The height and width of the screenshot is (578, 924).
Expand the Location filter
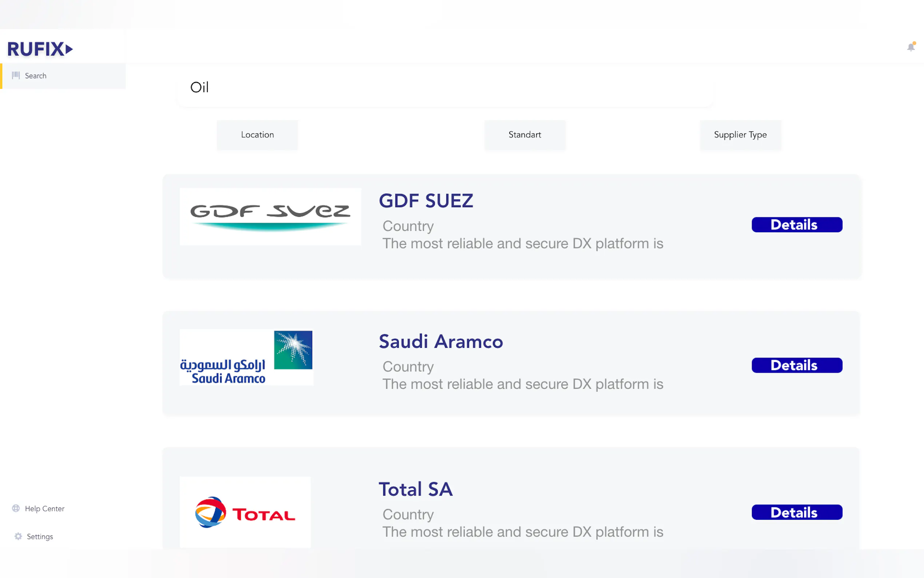click(257, 135)
